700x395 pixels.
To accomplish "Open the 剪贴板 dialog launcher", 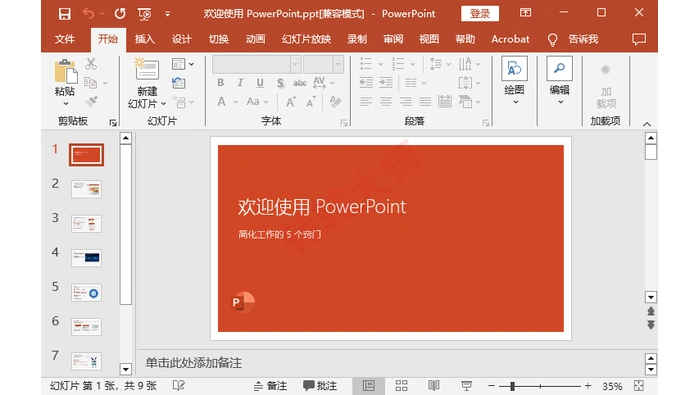I will (x=113, y=123).
